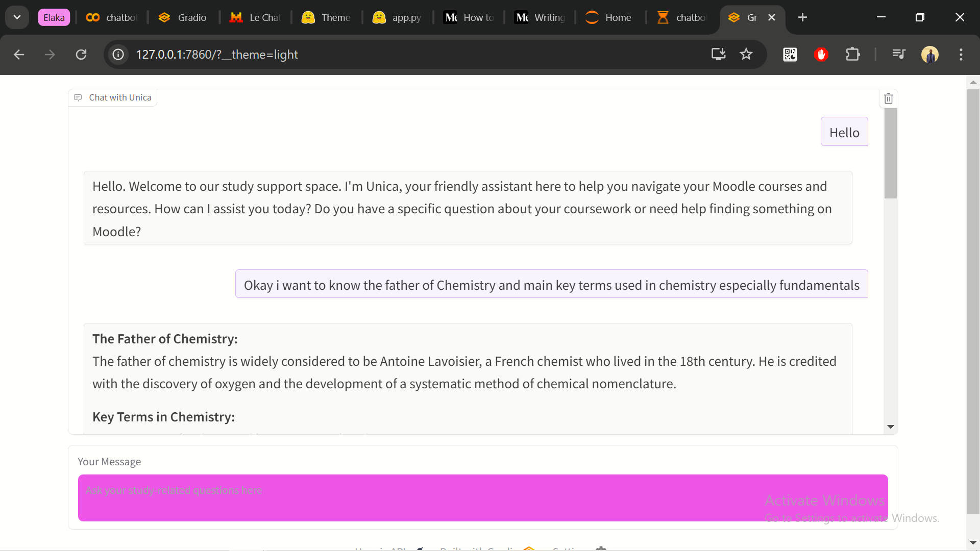This screenshot has width=980, height=551.
Task: Click the install app icon in address bar
Action: 718,55
